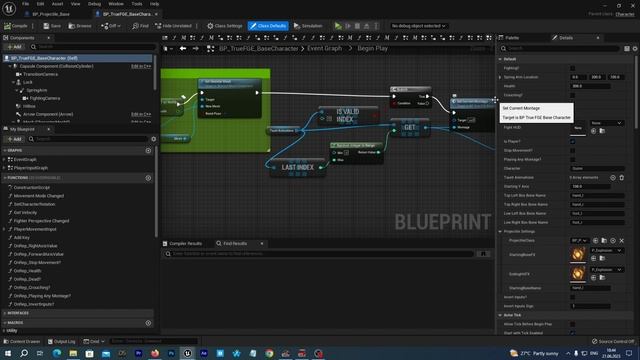640x360 pixels.
Task: Add element to Taunt Animations array
Action: pos(613,178)
